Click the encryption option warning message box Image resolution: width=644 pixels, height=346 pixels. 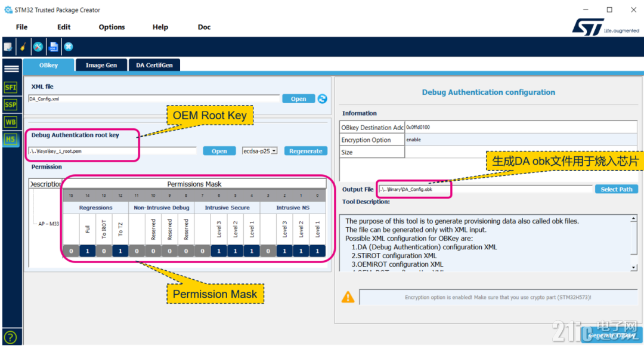[x=498, y=297]
